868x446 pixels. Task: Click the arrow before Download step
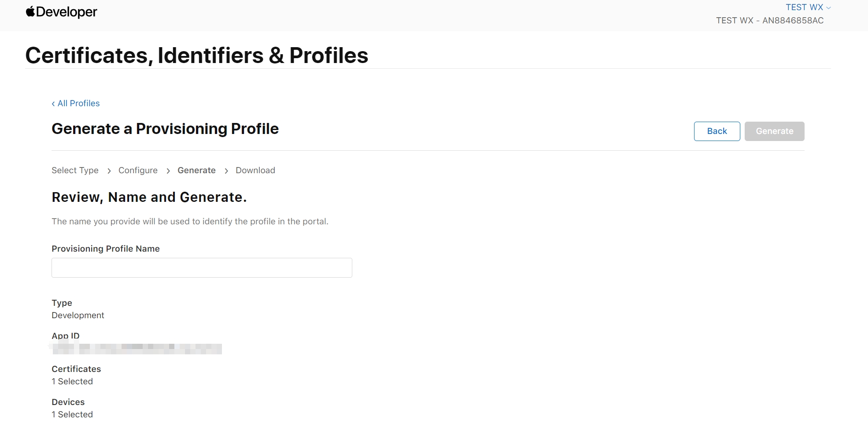pyautogui.click(x=226, y=171)
